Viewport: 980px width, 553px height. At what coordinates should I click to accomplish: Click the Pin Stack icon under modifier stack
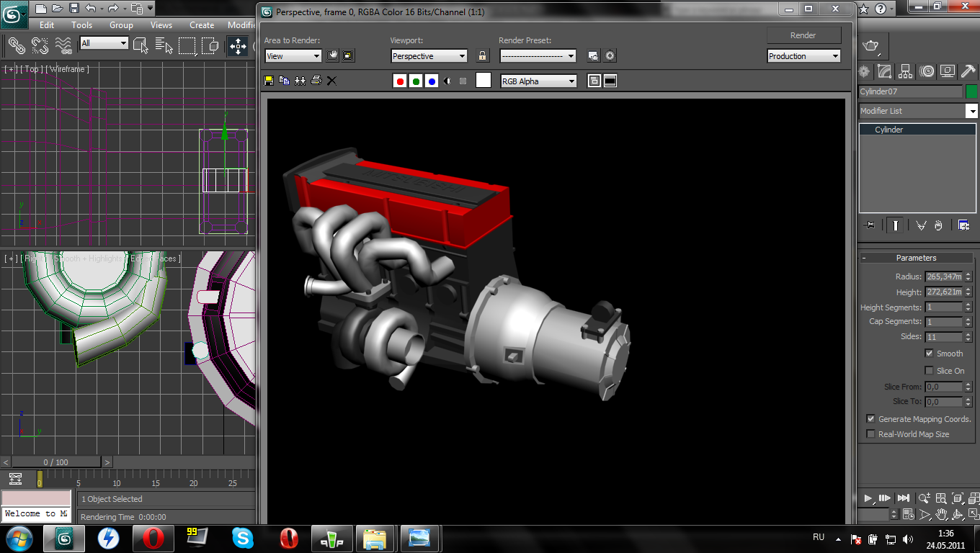(x=869, y=225)
